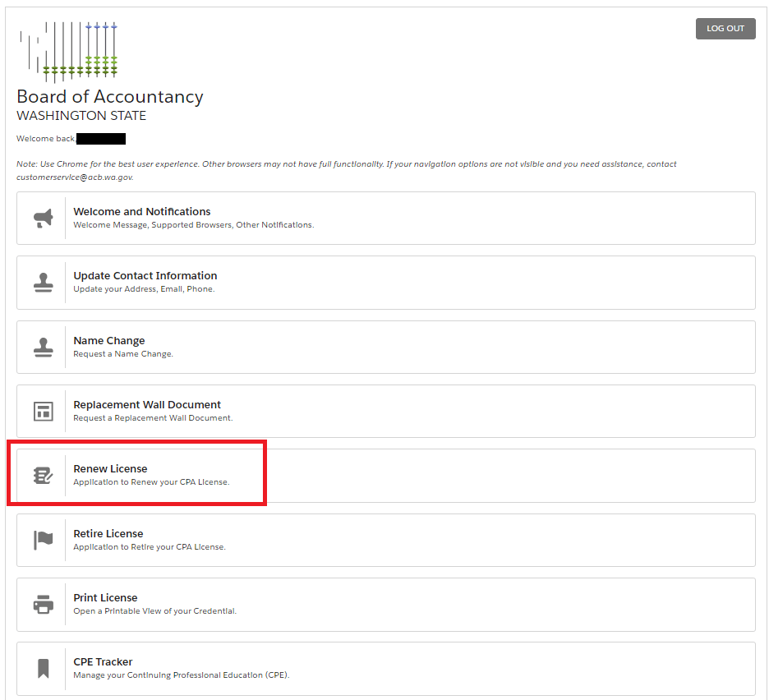Click the printer icon for Print License
Viewport: 769px width, 700px height.
pyautogui.click(x=43, y=604)
